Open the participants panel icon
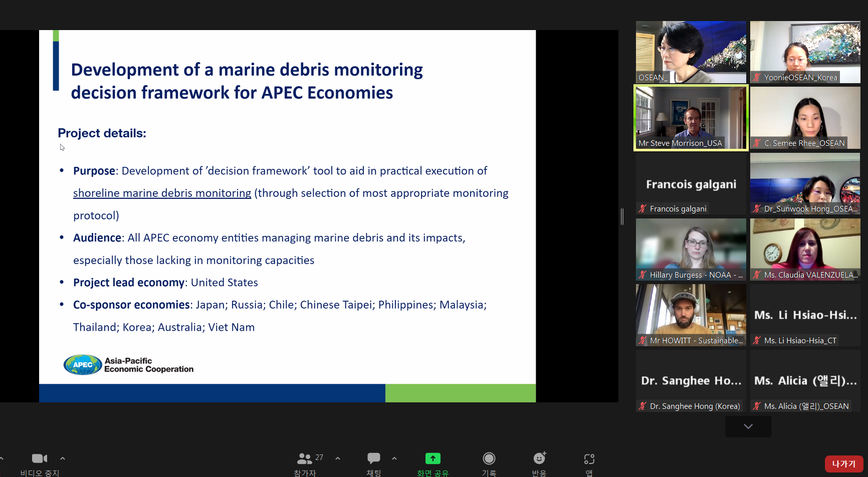This screenshot has width=868, height=477. click(305, 458)
